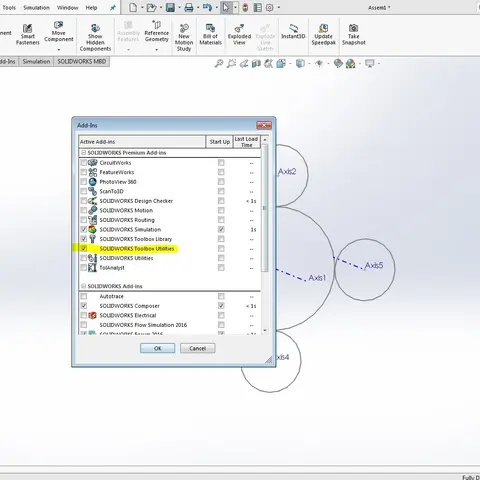Open the Help menu
The height and width of the screenshot is (480, 480).
point(91,7)
